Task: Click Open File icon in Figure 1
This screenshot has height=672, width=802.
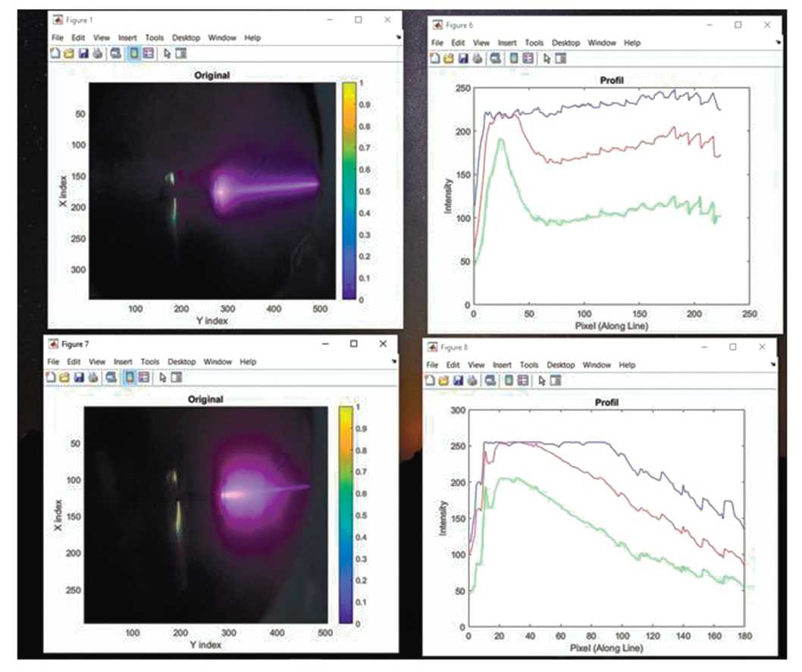Action: pyautogui.click(x=68, y=53)
